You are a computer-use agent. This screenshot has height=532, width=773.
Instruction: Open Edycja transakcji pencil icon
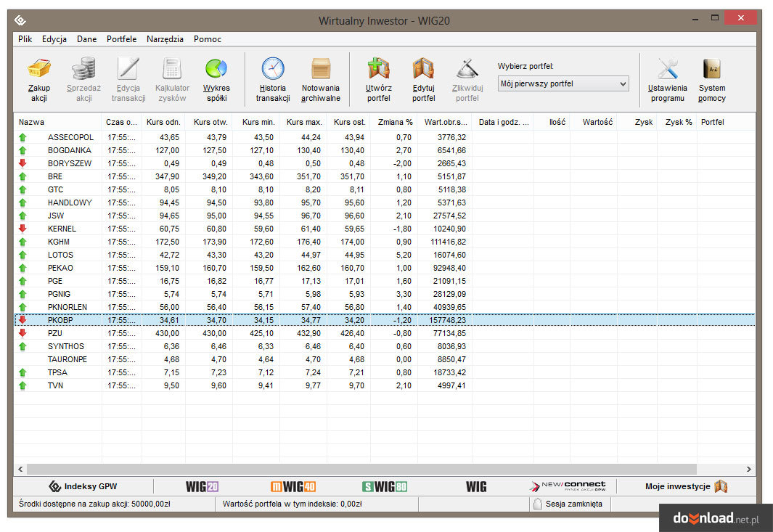click(x=128, y=68)
